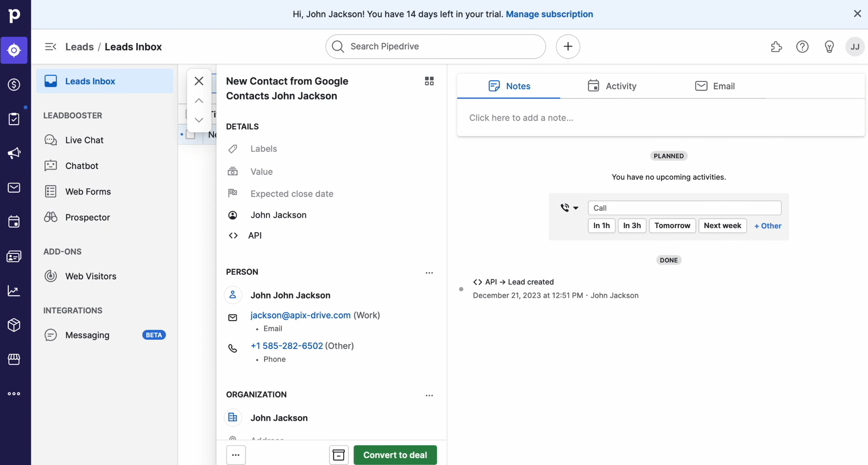The width and height of the screenshot is (868, 465).
Task: Switch to the Email tab
Action: coord(716,86)
